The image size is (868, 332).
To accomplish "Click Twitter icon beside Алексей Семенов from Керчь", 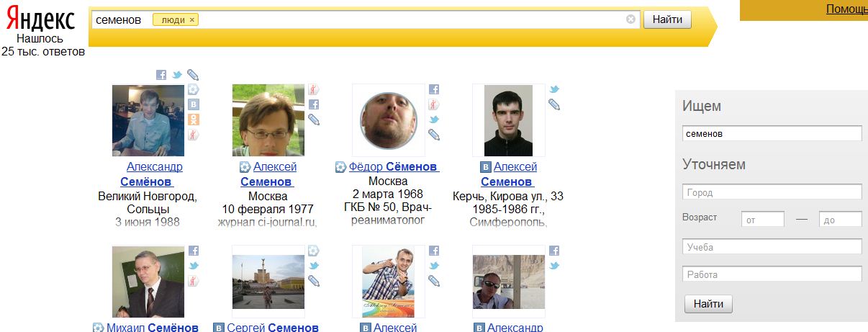I will (554, 89).
